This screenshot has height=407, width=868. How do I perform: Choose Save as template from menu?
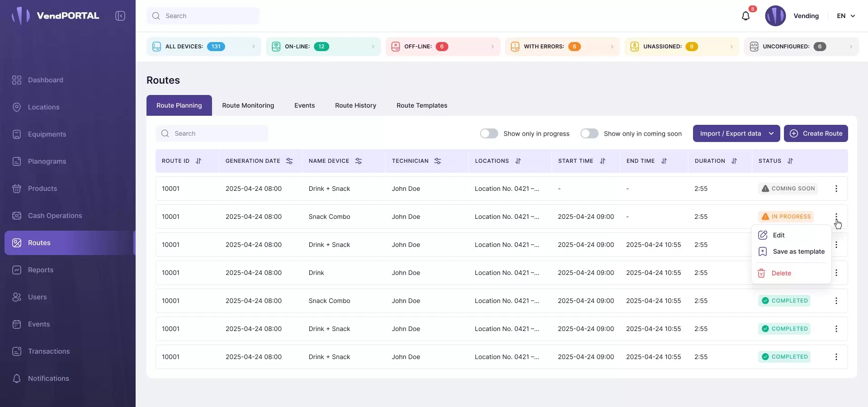pyautogui.click(x=798, y=251)
